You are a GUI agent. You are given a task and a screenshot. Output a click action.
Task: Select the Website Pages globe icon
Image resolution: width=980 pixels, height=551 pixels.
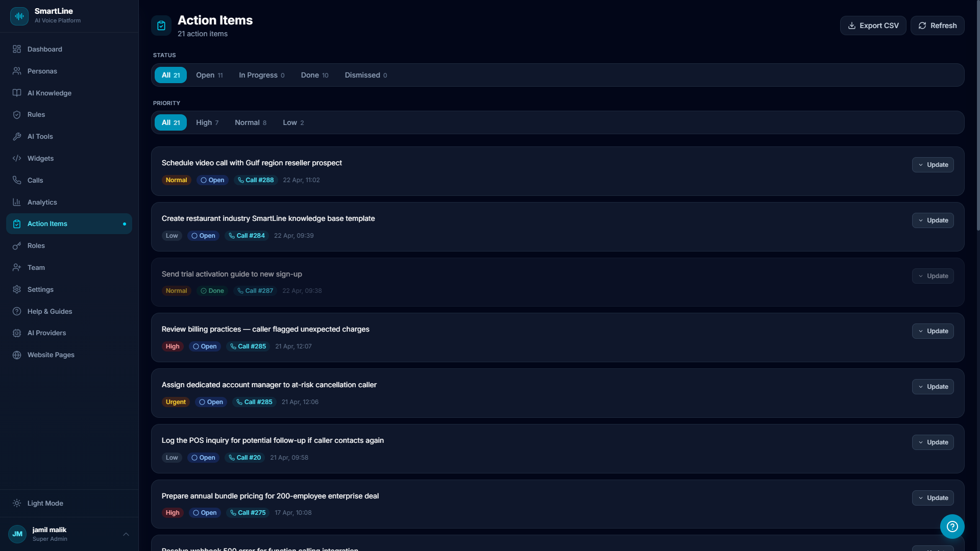(17, 355)
